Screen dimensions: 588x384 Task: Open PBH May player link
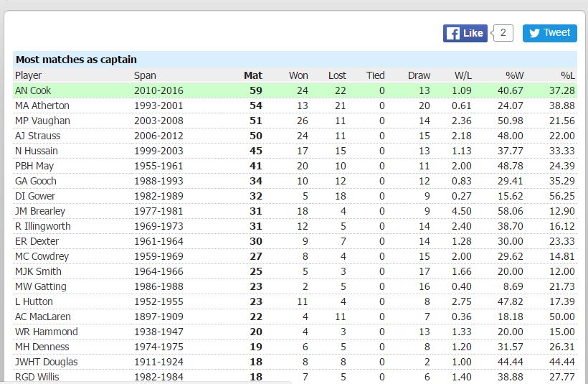[x=34, y=166]
